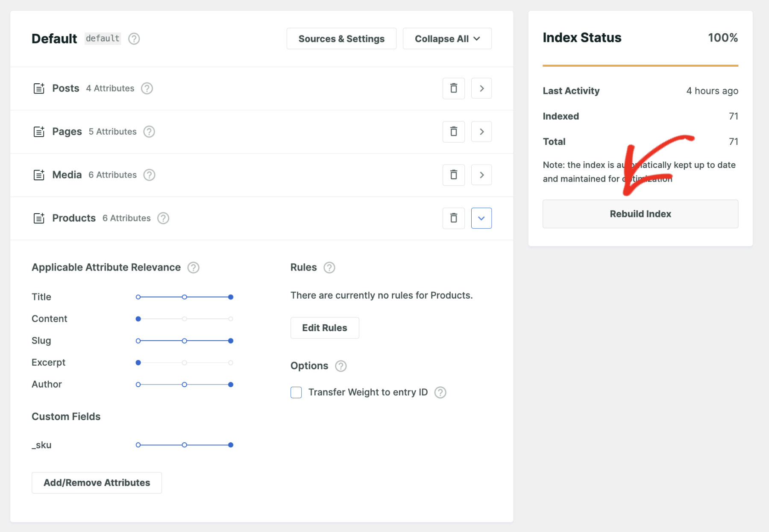Delete the Posts source with trash icon
This screenshot has width=769, height=532.
(x=454, y=88)
